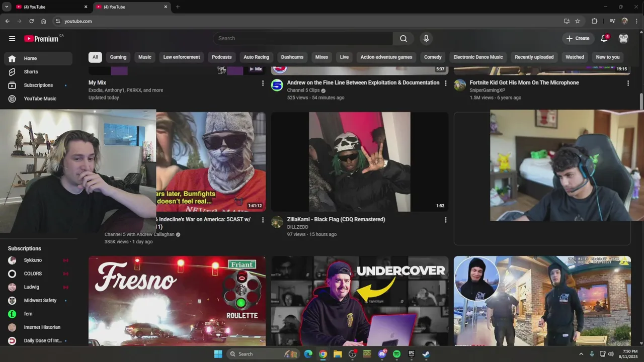Open options for Andrew Fine Line video
Image resolution: width=644 pixels, height=362 pixels.
pyautogui.click(x=445, y=83)
